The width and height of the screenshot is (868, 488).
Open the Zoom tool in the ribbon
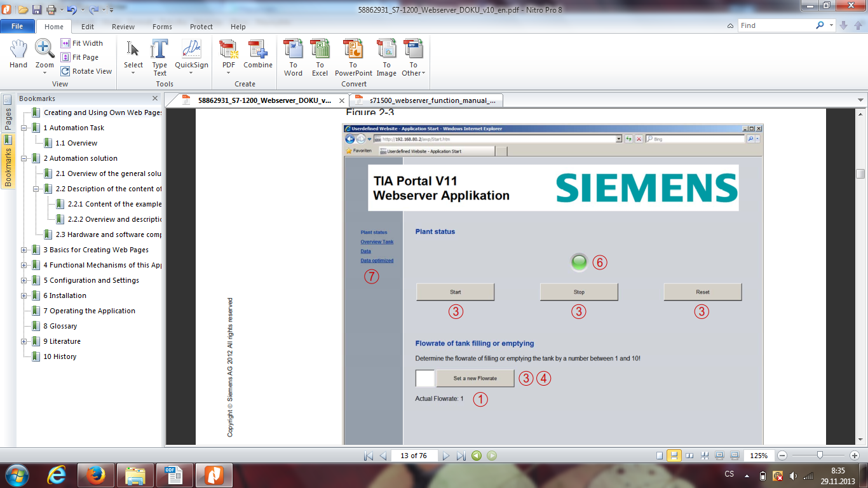(44, 56)
